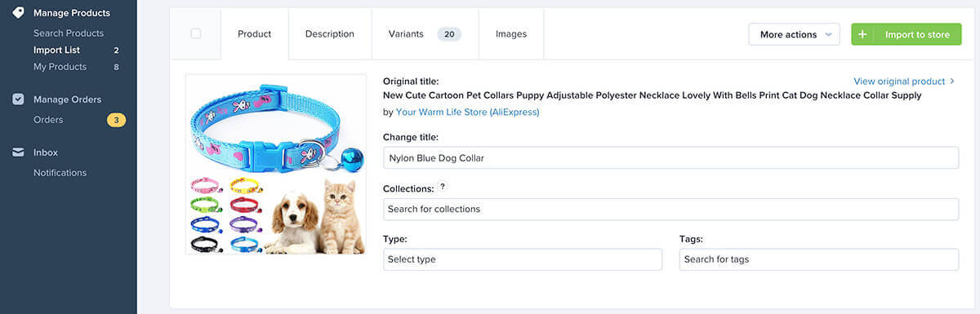The image size is (980, 314).
Task: Click the original product title text
Action: click(x=652, y=95)
